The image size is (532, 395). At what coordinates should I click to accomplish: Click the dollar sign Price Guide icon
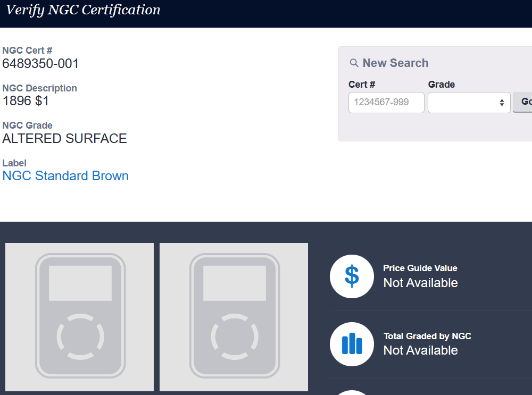(x=352, y=276)
